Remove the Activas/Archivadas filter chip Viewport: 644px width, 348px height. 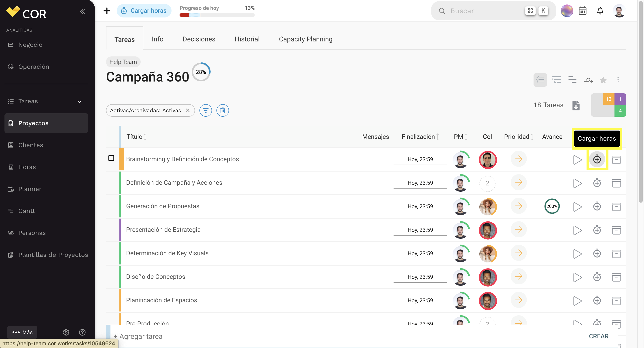tap(188, 110)
